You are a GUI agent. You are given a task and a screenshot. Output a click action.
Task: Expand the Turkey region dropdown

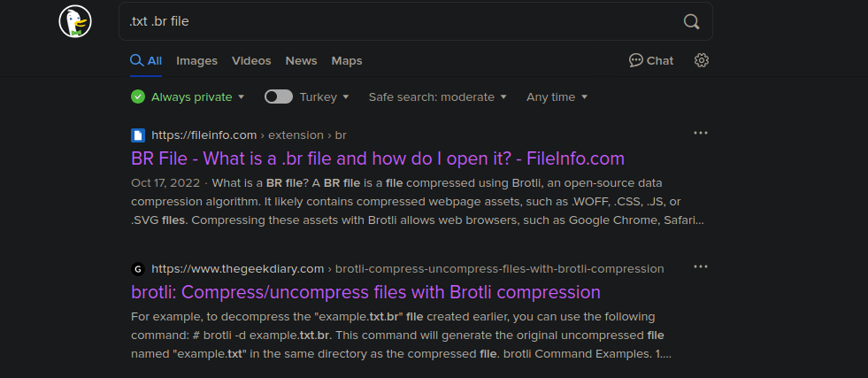(x=325, y=96)
